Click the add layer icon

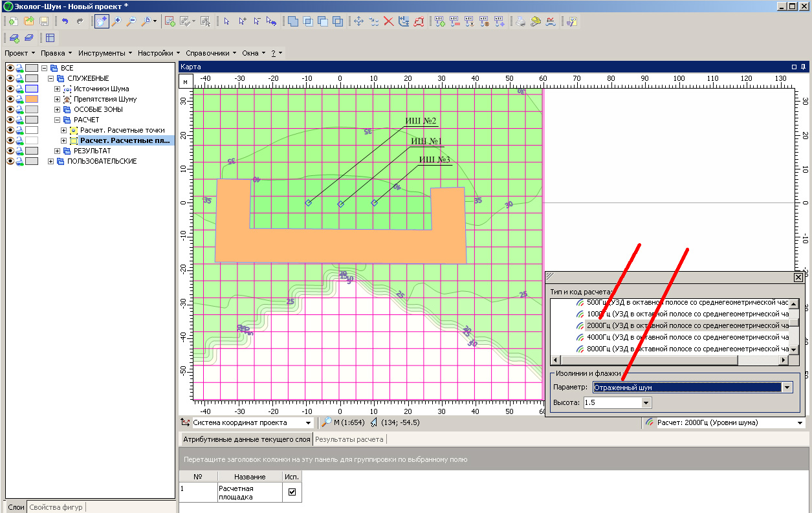pos(14,38)
